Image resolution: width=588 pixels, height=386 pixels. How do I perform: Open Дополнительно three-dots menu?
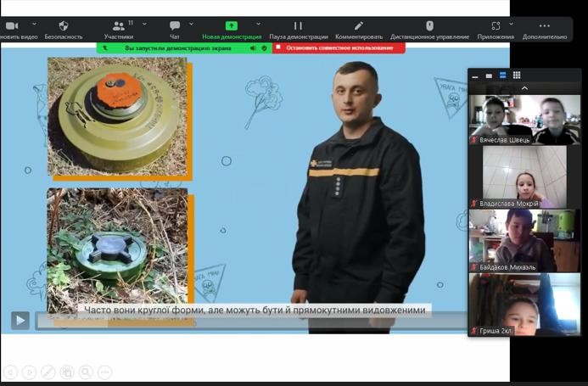coord(544,25)
